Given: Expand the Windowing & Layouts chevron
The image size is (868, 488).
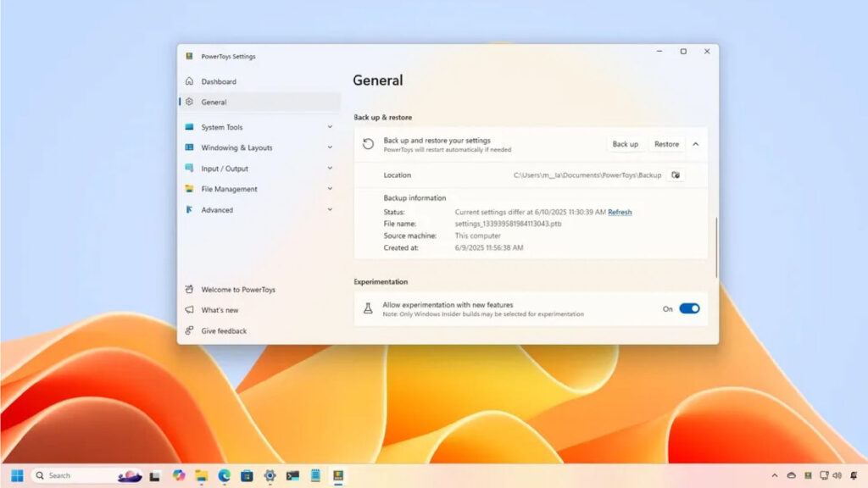Looking at the screenshot, I should click(330, 147).
